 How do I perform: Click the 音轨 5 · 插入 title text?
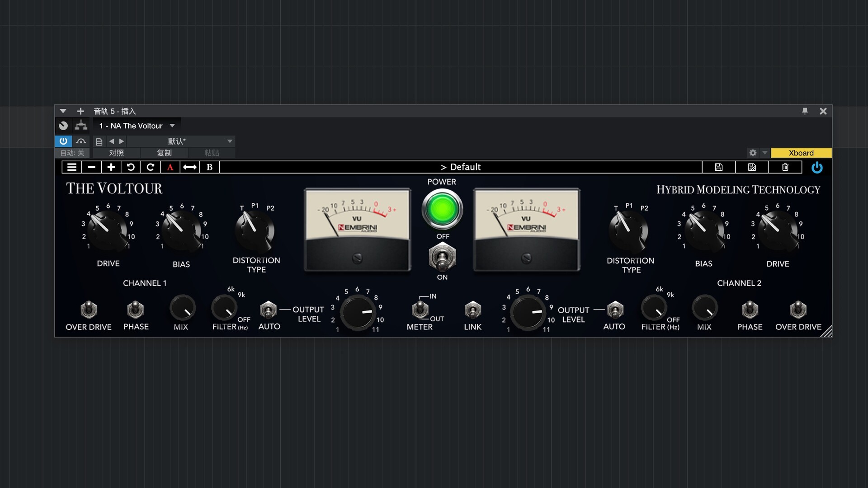(114, 111)
